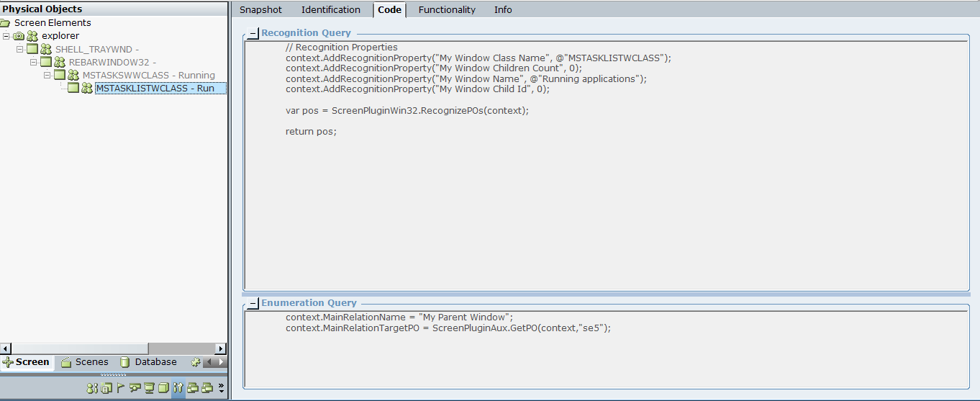Click the monitor icon in bottom toolbar

click(149, 388)
